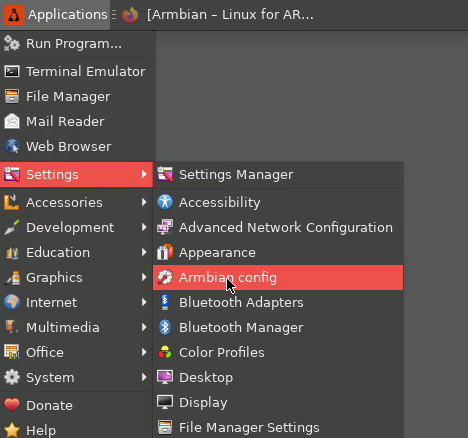
Task: Open File Manager Settings entry
Action: [x=278, y=427]
